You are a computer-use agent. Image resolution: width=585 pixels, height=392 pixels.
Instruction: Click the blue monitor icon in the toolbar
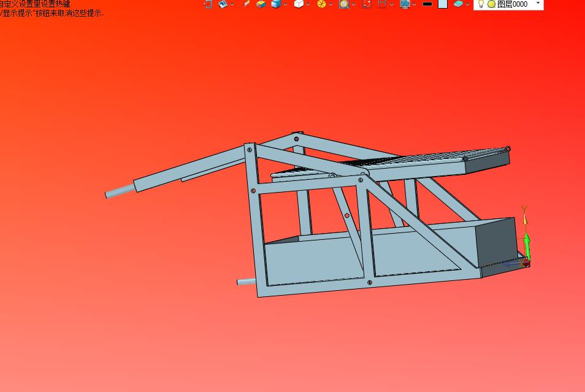coord(405,4)
